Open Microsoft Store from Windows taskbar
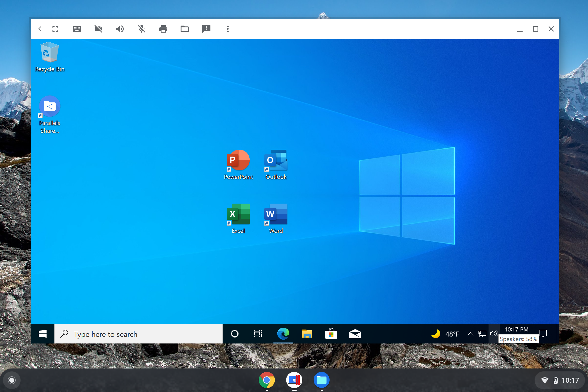 331,334
